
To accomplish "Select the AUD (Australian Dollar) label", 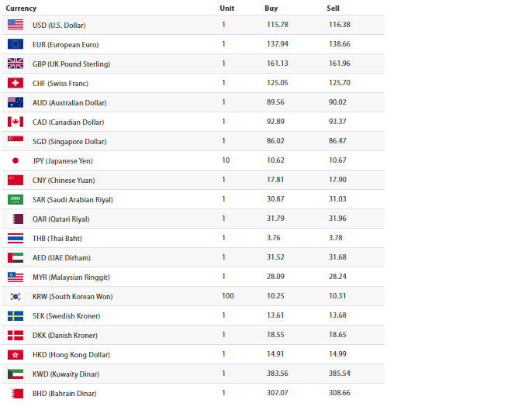I will [69, 102].
